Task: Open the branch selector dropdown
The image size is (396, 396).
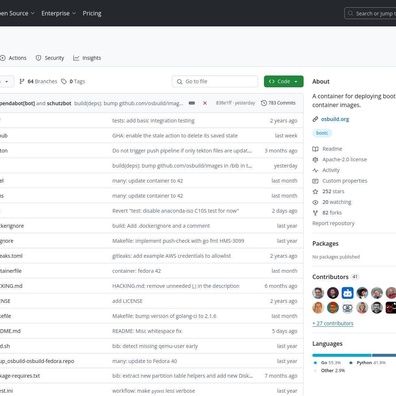Action: point(6,81)
